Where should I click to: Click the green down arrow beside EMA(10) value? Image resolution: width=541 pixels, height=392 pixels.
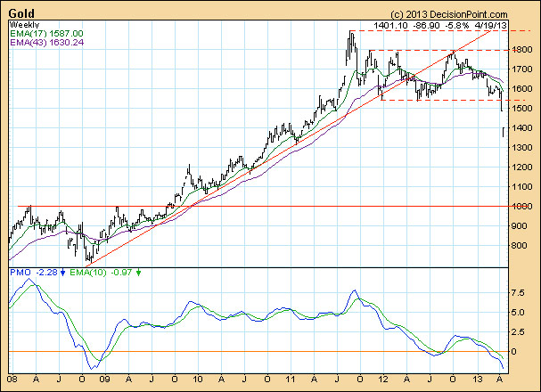tap(140, 272)
